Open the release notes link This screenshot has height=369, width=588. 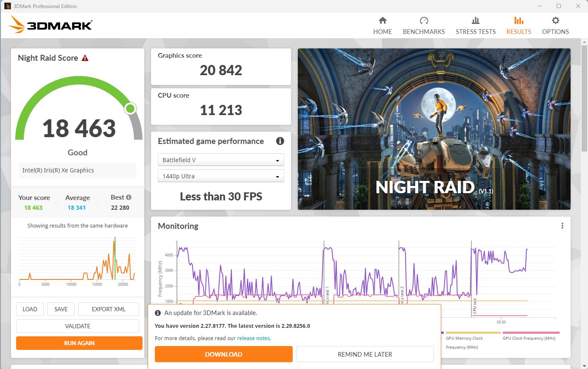pyautogui.click(x=254, y=338)
